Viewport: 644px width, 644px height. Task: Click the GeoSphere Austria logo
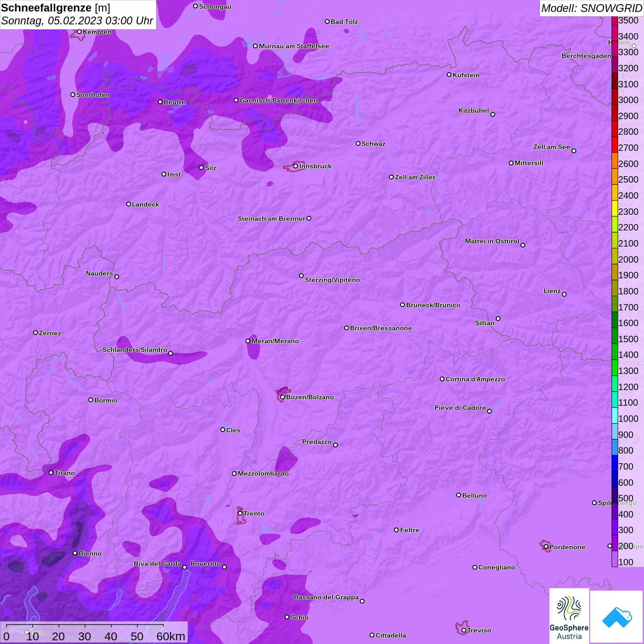(x=569, y=616)
